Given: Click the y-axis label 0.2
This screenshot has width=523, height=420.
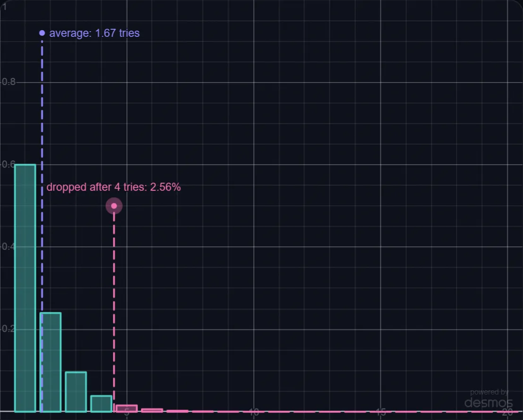Looking at the screenshot, I should 8,329.
